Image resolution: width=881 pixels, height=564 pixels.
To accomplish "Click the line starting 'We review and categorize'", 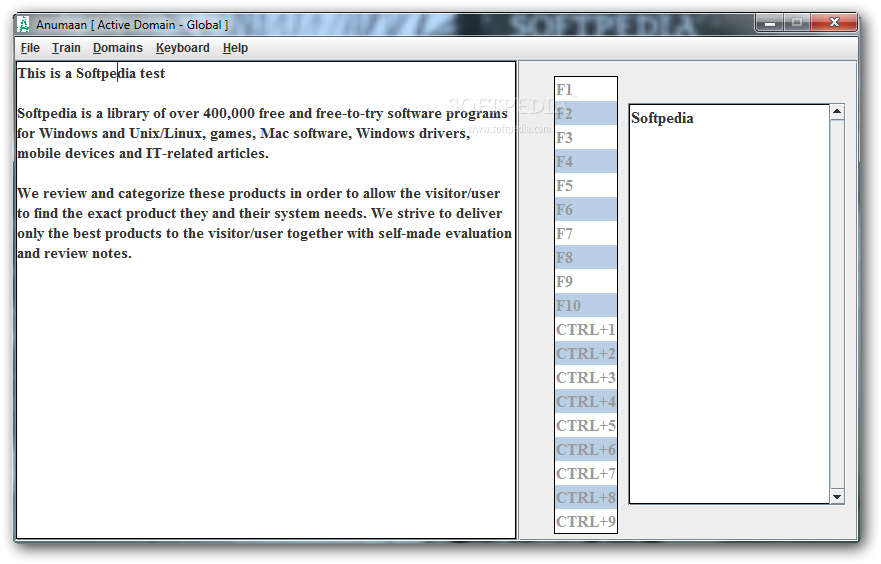I will click(258, 194).
